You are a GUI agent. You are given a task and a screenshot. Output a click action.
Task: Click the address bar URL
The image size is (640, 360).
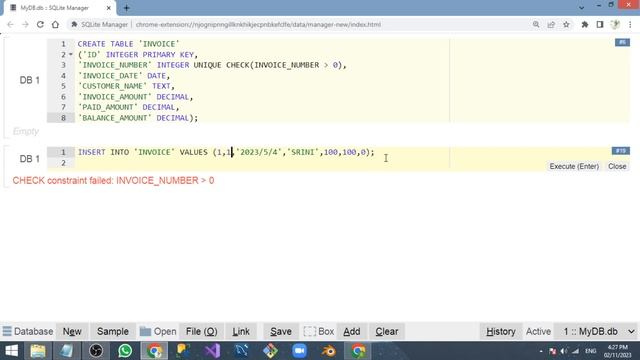click(x=258, y=24)
